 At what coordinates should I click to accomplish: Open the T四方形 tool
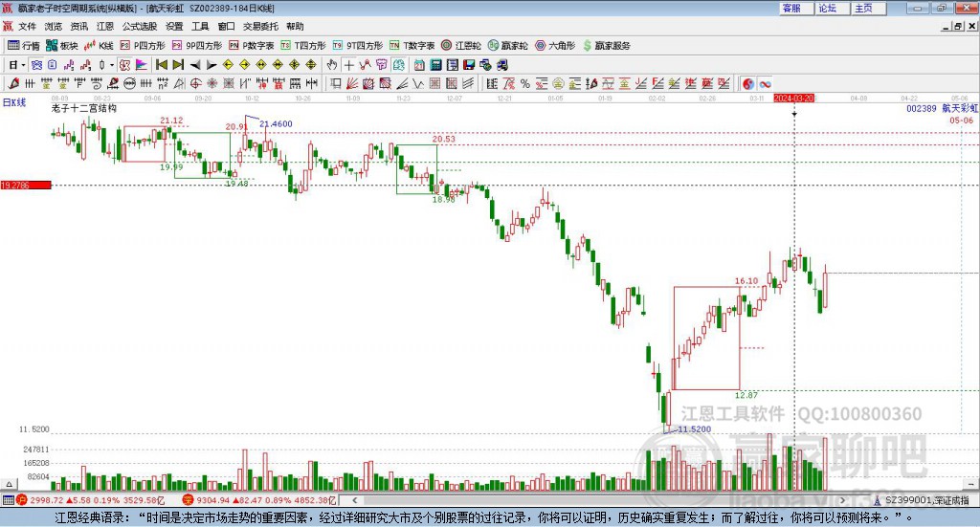(x=303, y=46)
